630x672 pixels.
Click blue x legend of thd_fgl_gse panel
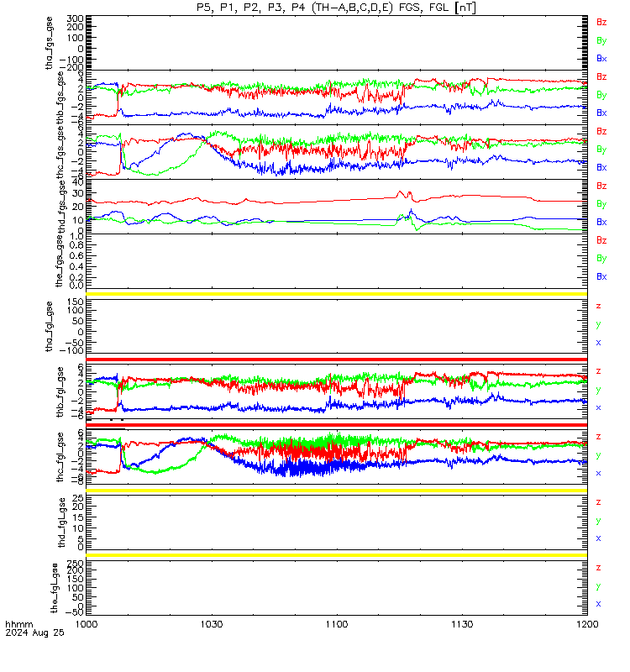coord(598,538)
